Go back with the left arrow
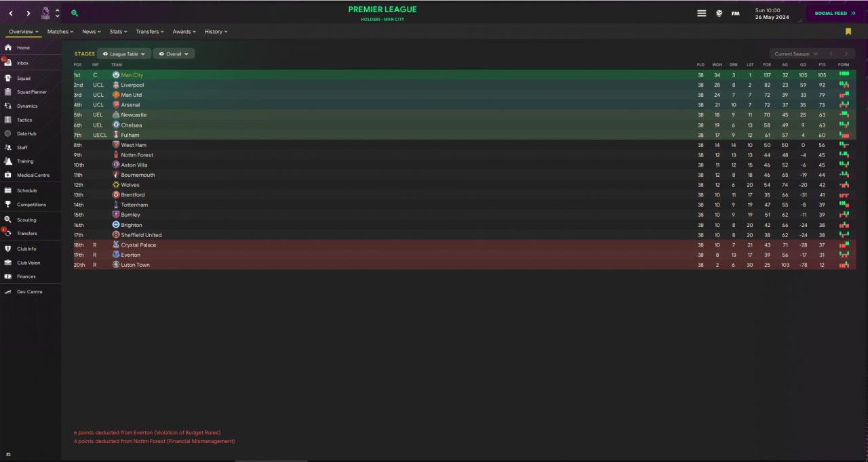868x462 pixels. 11,13
